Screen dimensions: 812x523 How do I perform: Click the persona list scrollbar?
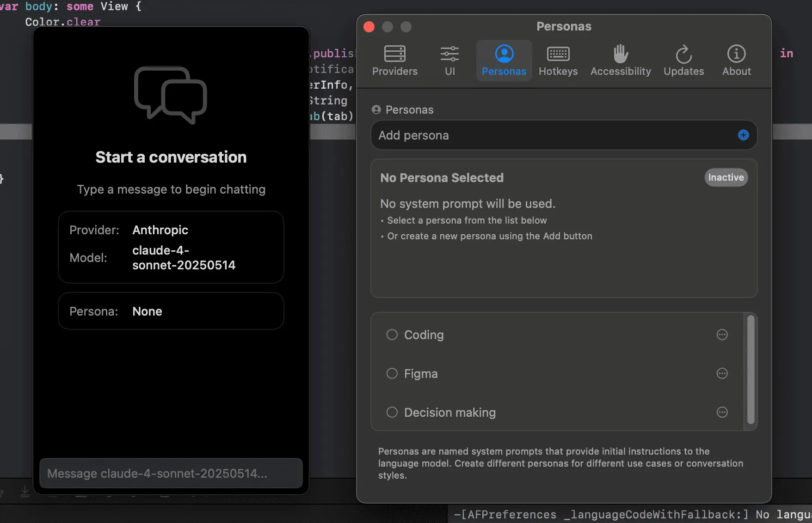click(x=750, y=370)
